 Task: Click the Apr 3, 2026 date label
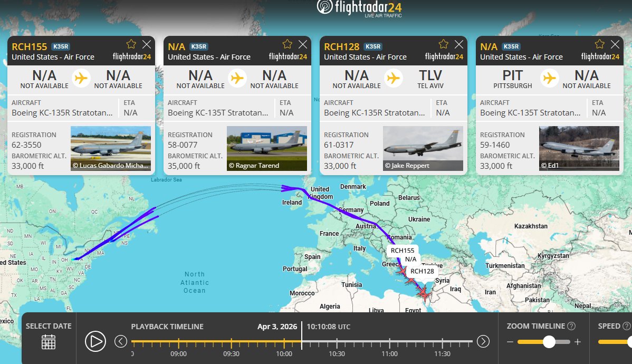277,327
